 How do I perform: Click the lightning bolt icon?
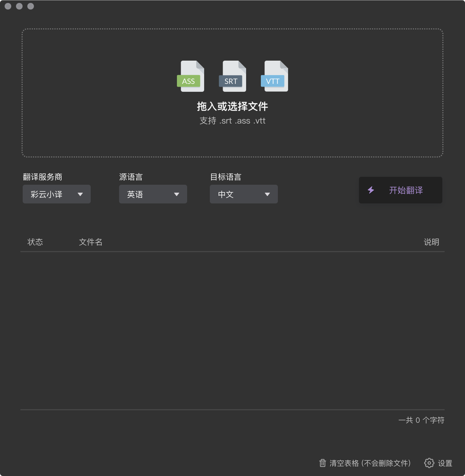pos(371,190)
